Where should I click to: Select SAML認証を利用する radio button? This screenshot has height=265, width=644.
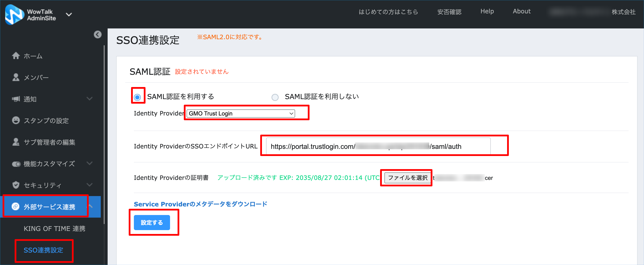coord(137,97)
